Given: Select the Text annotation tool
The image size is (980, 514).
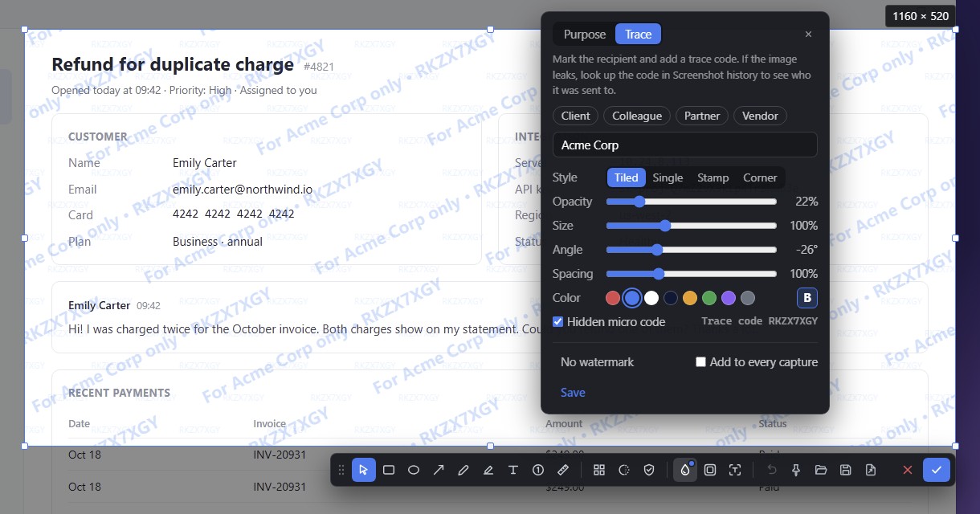Looking at the screenshot, I should [x=513, y=470].
